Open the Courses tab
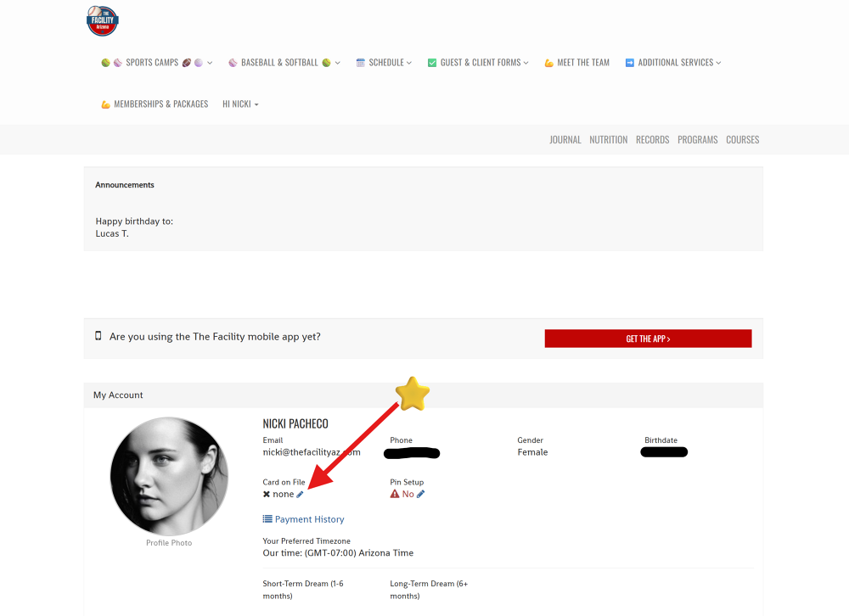Image resolution: width=849 pixels, height=616 pixels. tap(742, 140)
